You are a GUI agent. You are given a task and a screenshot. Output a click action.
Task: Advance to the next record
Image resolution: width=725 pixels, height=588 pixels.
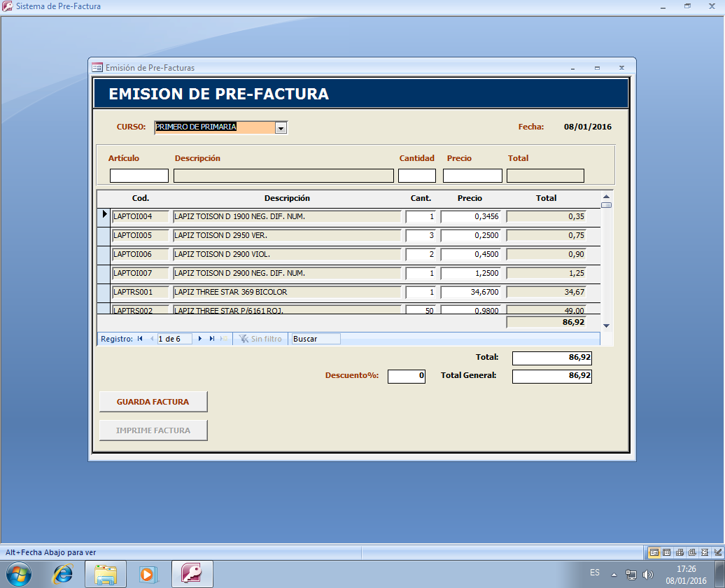(199, 338)
